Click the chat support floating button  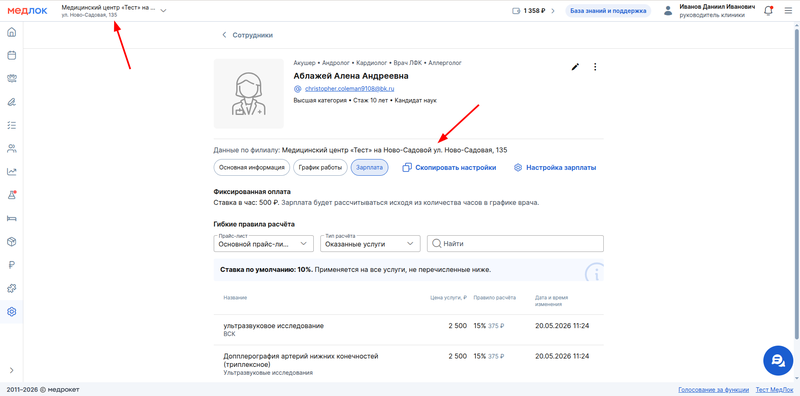[778, 361]
